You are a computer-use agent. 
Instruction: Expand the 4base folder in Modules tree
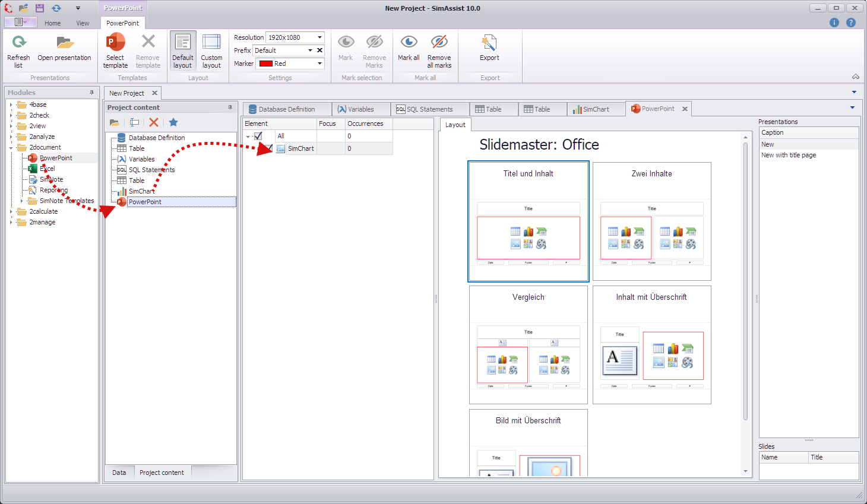click(x=11, y=104)
